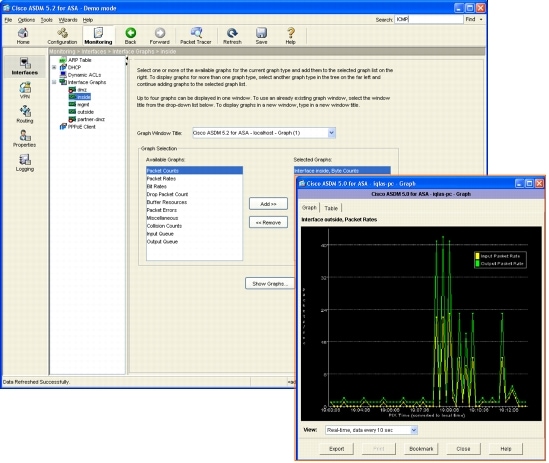Switch to the Table tab in graph window
The height and width of the screenshot is (463, 549).
[331, 208]
